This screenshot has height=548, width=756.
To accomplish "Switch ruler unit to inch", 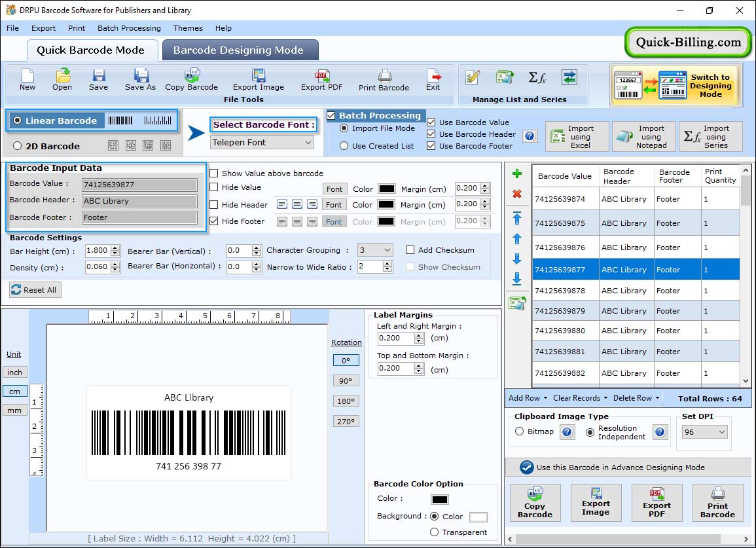I will (14, 373).
